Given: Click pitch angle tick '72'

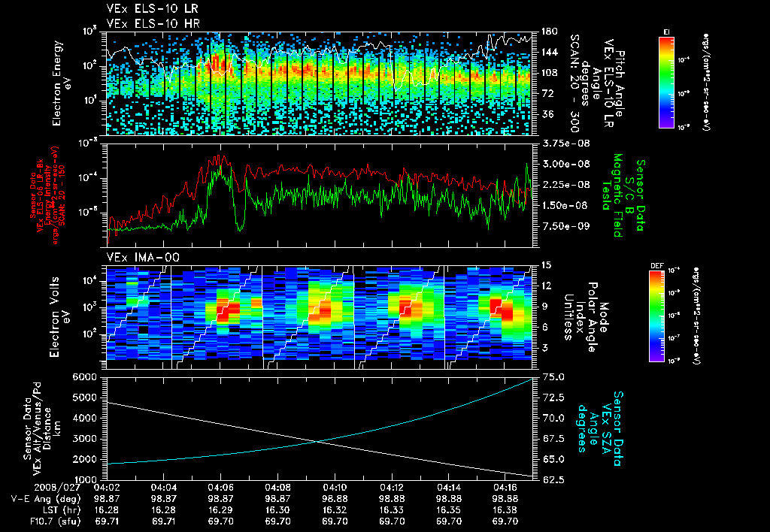Looking at the screenshot, I should pos(547,93).
